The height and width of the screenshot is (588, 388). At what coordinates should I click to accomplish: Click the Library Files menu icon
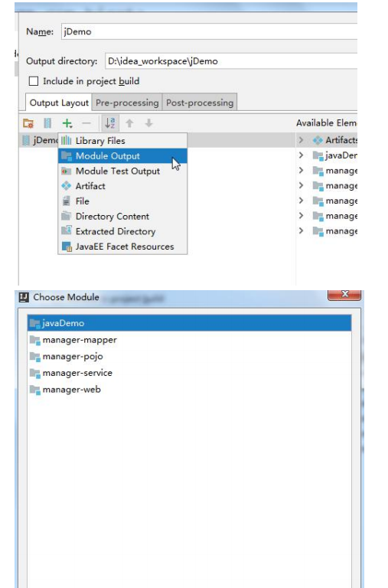click(67, 141)
